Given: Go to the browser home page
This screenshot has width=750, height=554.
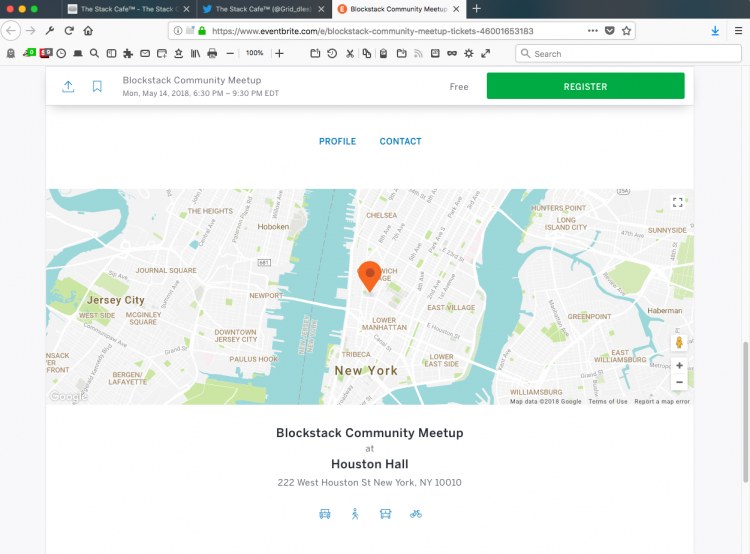Looking at the screenshot, I should (88, 31).
